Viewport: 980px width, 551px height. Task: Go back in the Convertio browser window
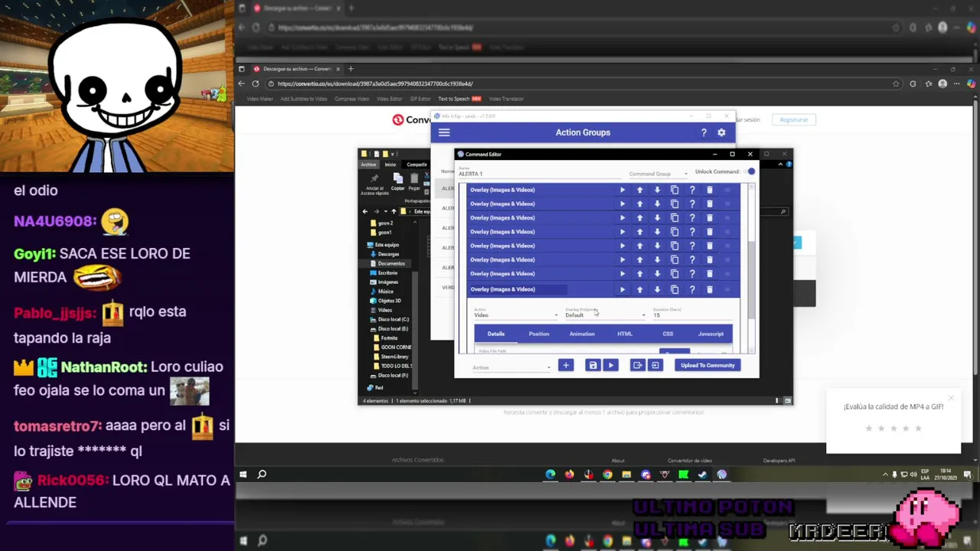[x=241, y=83]
